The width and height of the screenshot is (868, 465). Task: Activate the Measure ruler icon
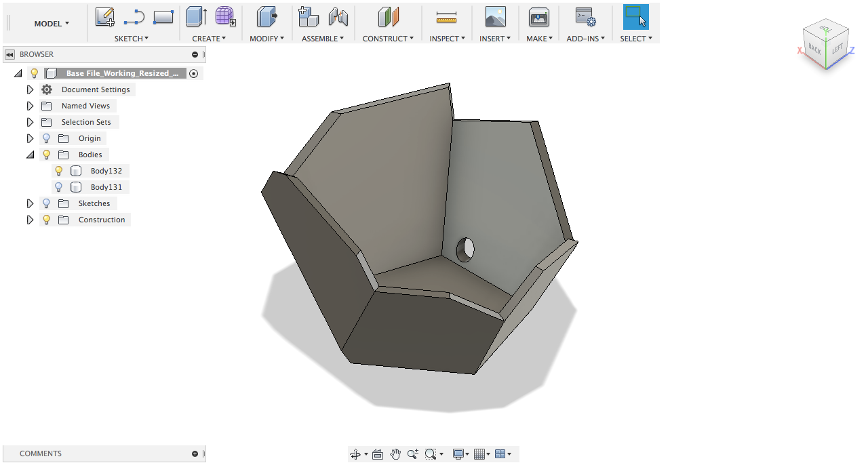point(446,17)
